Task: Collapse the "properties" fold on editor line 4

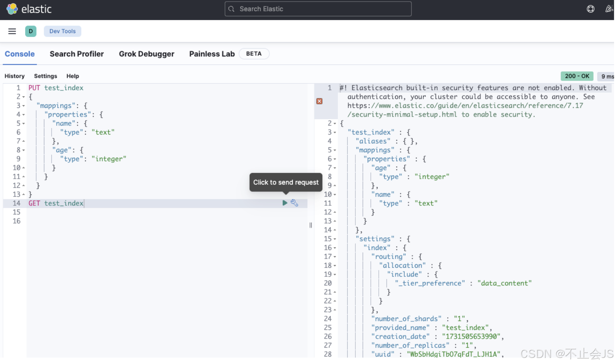Action: click(23, 115)
